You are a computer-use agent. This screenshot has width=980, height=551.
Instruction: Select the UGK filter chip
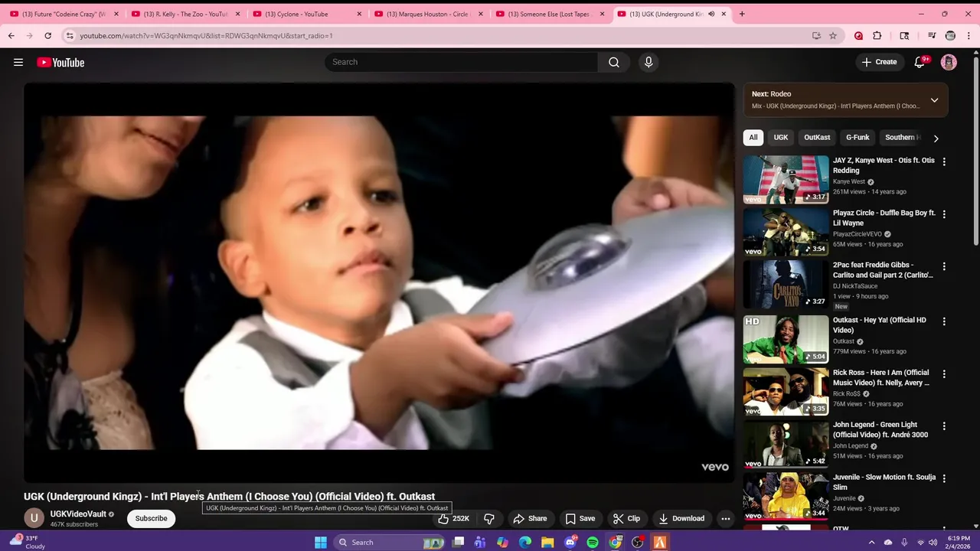[781, 138]
